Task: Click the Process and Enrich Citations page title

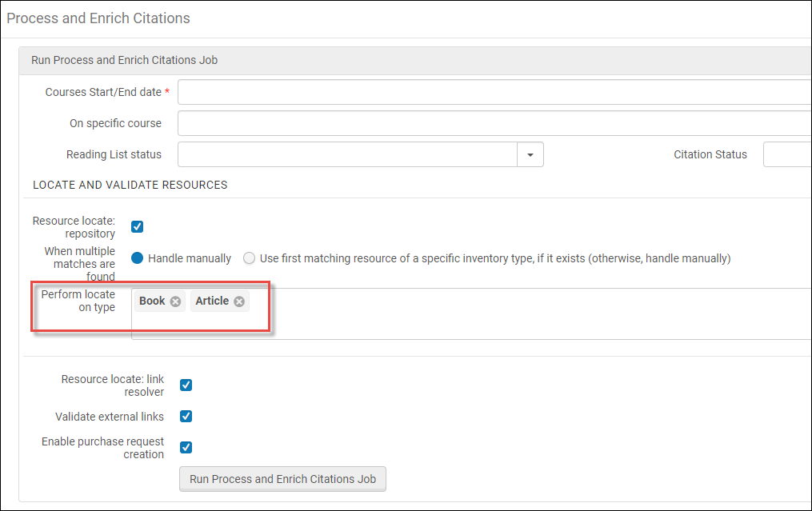Action: [98, 18]
